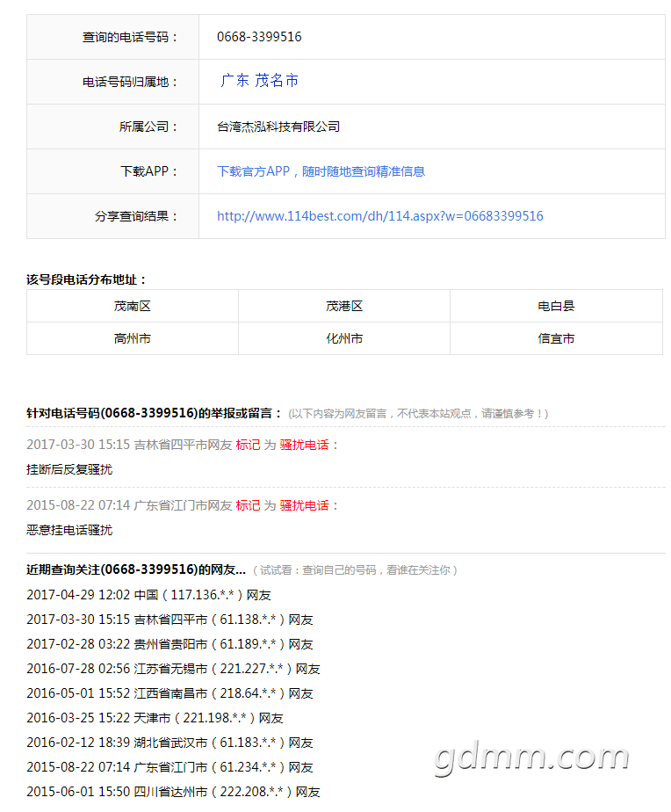The image size is (671, 812).
Task: Click the 分享查询结果 label
Action: 136,216
